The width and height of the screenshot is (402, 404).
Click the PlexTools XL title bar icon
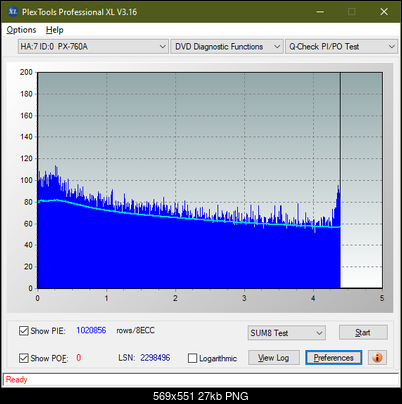click(x=12, y=12)
